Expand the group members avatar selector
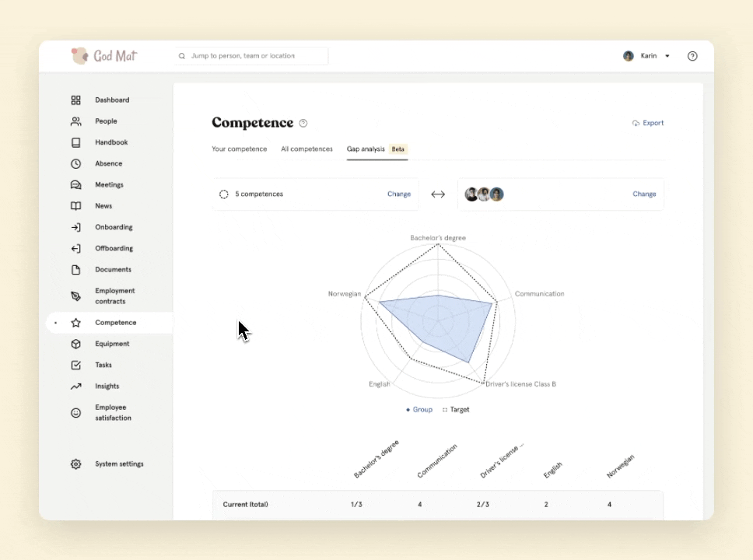This screenshot has width=753, height=560. (x=484, y=194)
